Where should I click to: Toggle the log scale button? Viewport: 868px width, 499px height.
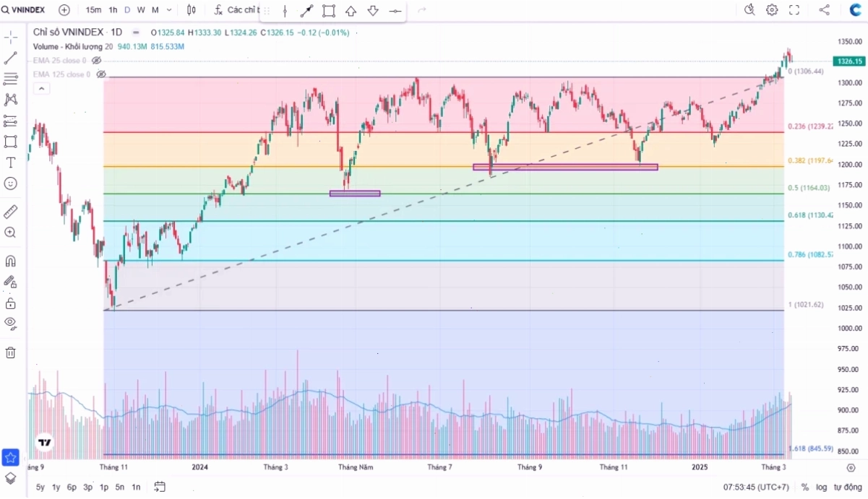tap(821, 487)
